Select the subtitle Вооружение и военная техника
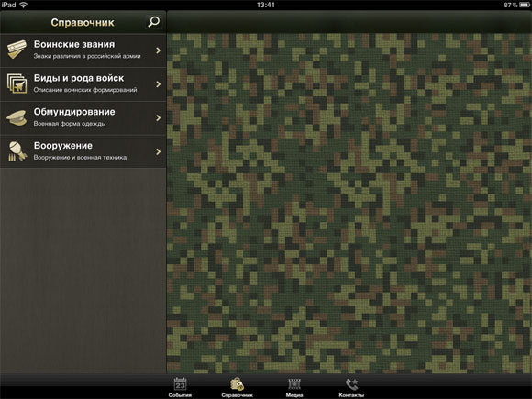The height and width of the screenshot is (399, 532). pos(80,158)
